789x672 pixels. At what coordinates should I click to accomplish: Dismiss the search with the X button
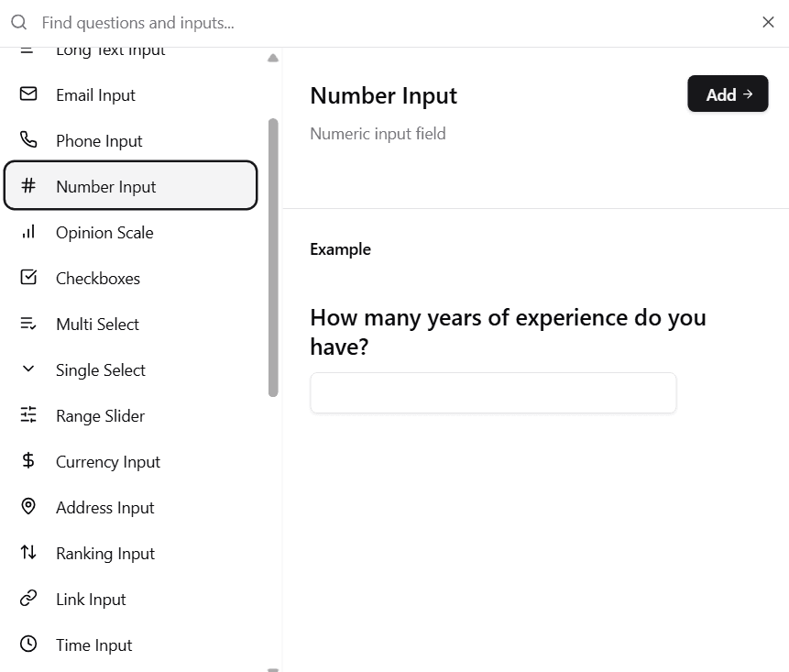click(768, 22)
